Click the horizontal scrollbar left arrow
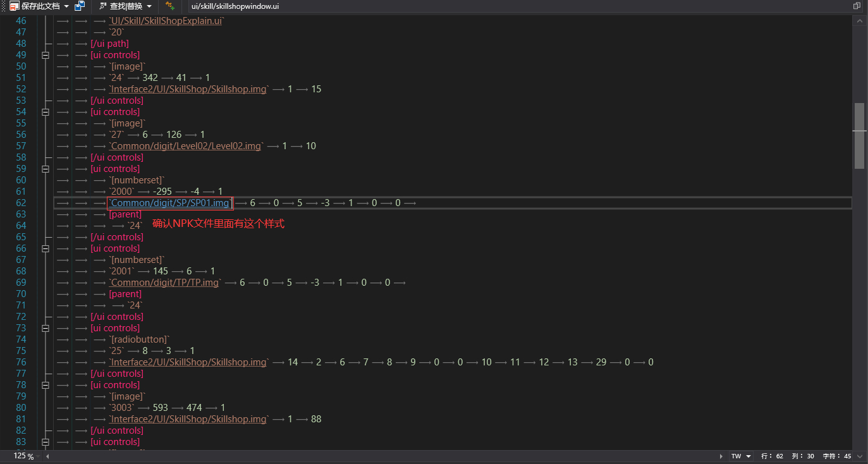868x464 pixels. click(x=47, y=456)
